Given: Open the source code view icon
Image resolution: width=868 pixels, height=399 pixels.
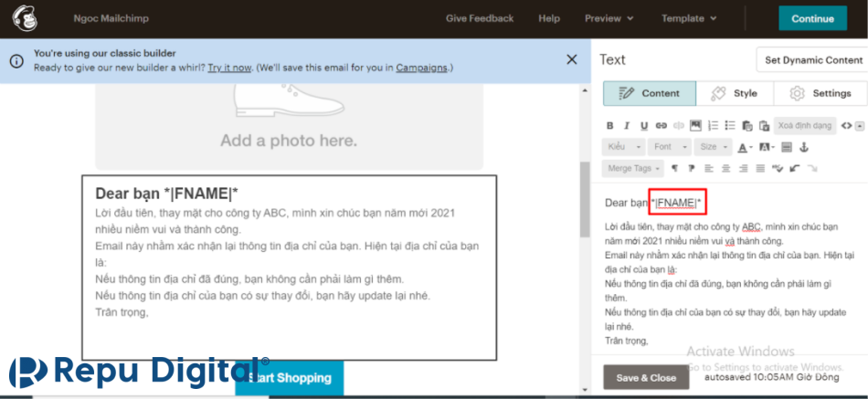Looking at the screenshot, I should coord(847,125).
